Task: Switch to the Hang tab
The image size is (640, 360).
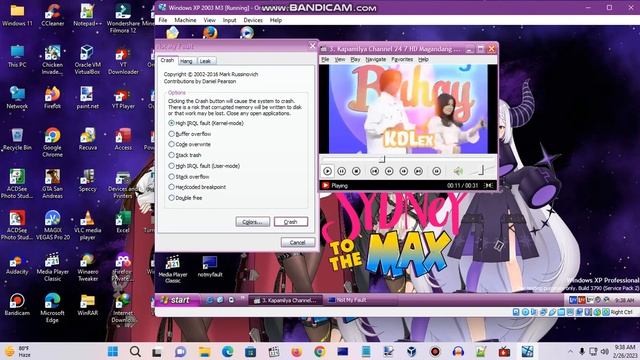Action: pyautogui.click(x=186, y=61)
